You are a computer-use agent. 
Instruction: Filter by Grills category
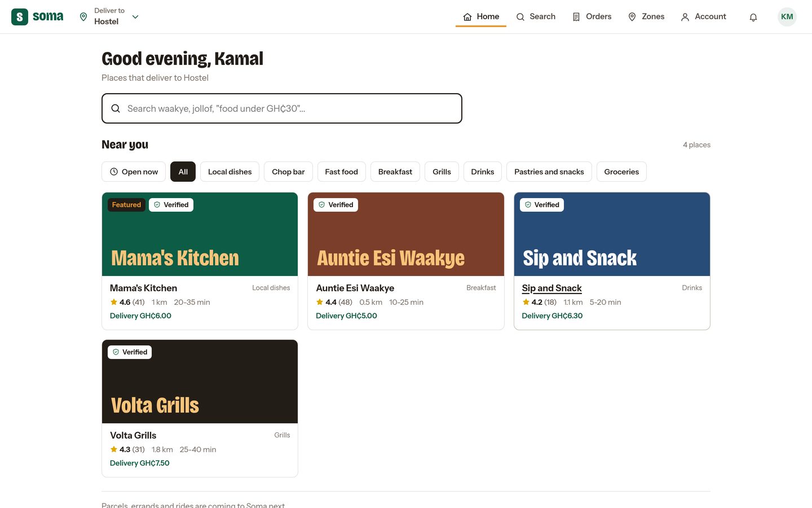point(442,172)
